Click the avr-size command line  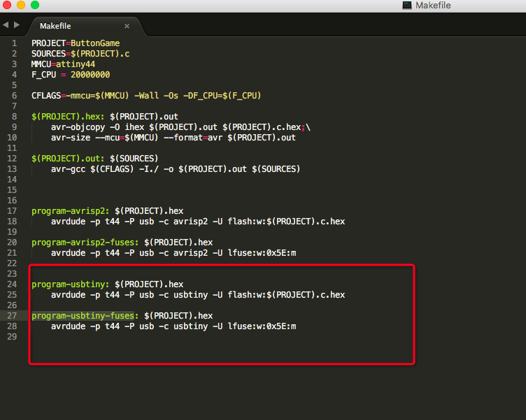(173, 138)
